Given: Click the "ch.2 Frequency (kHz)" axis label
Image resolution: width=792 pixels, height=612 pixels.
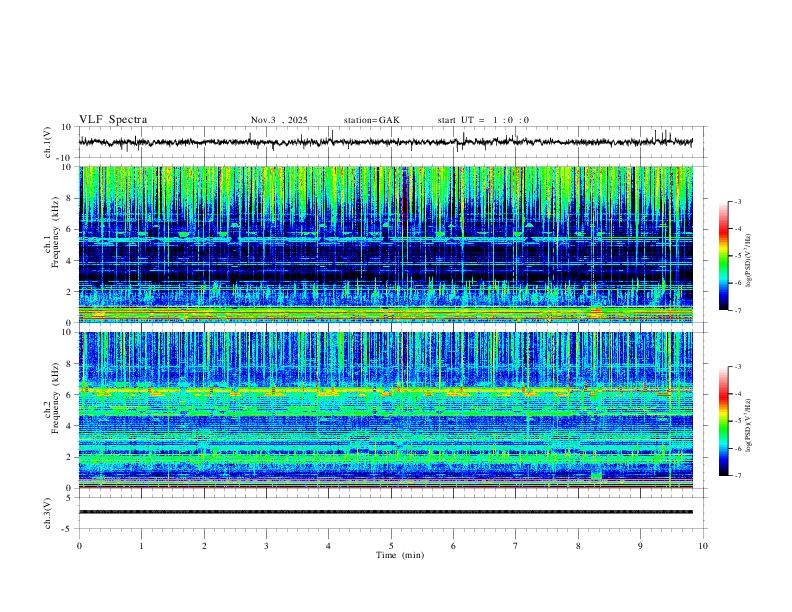Looking at the screenshot, I should click(52, 398).
